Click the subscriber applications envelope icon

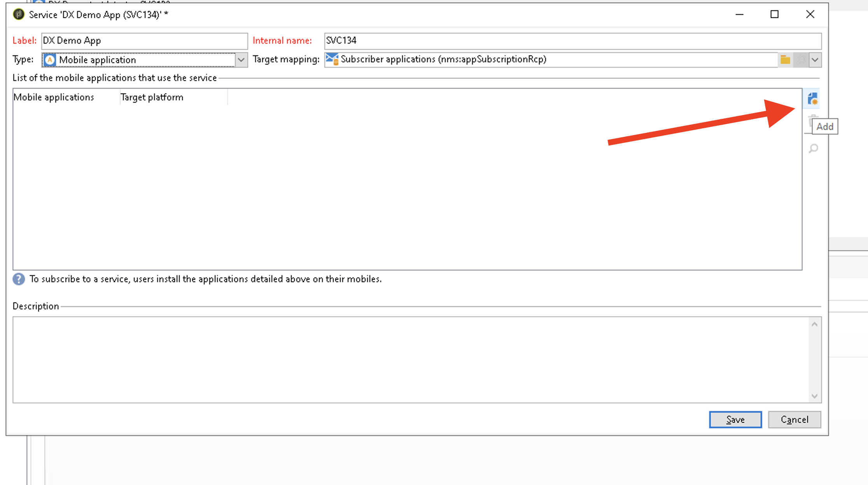point(332,59)
